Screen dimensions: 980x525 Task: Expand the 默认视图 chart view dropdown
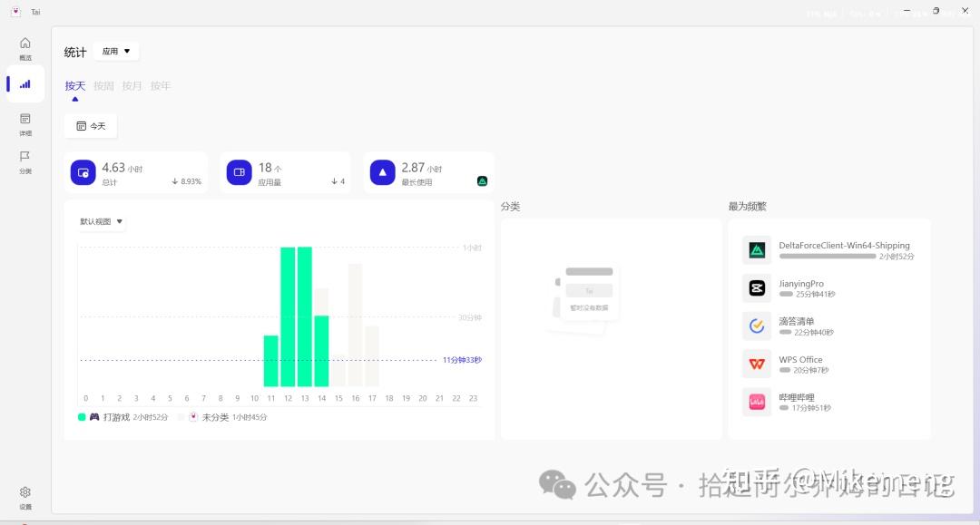pos(102,221)
